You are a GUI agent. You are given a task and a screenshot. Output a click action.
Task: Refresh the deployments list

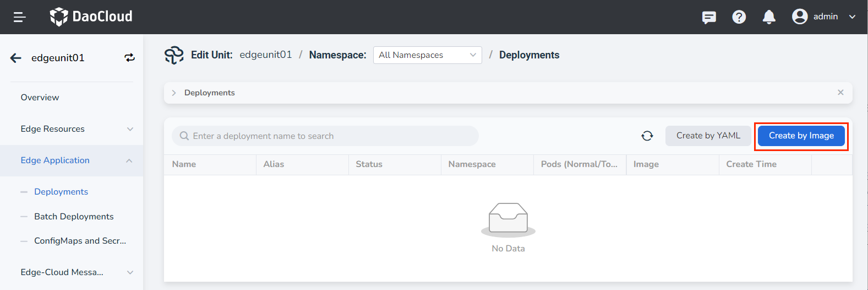[x=647, y=136]
